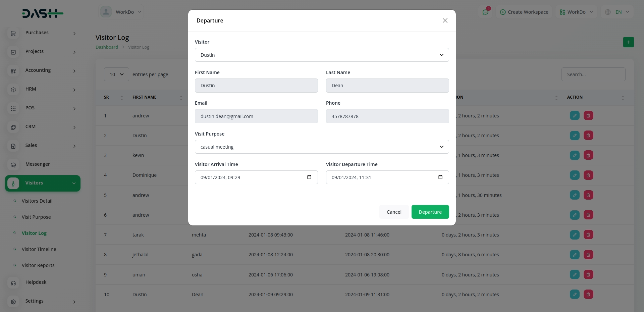
Task: Edit the last Dustin Dean row entry
Action: coord(574,294)
